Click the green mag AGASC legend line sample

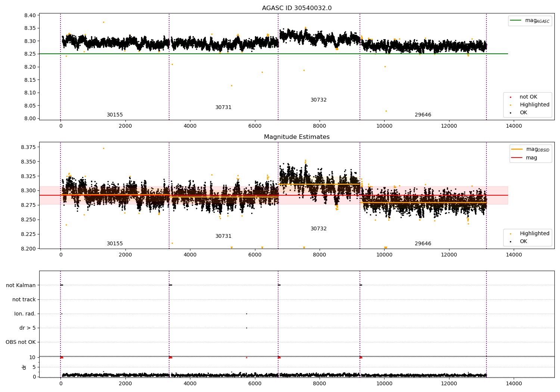[516, 21]
